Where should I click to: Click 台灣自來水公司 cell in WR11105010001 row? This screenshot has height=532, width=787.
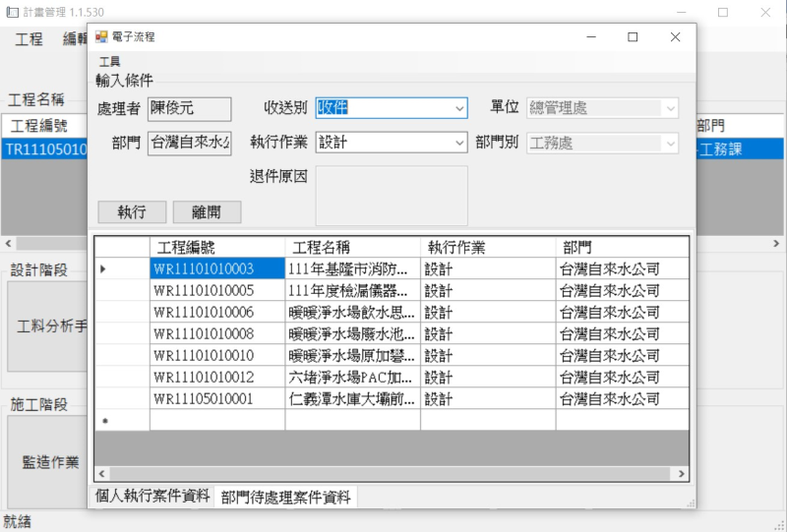pos(623,398)
